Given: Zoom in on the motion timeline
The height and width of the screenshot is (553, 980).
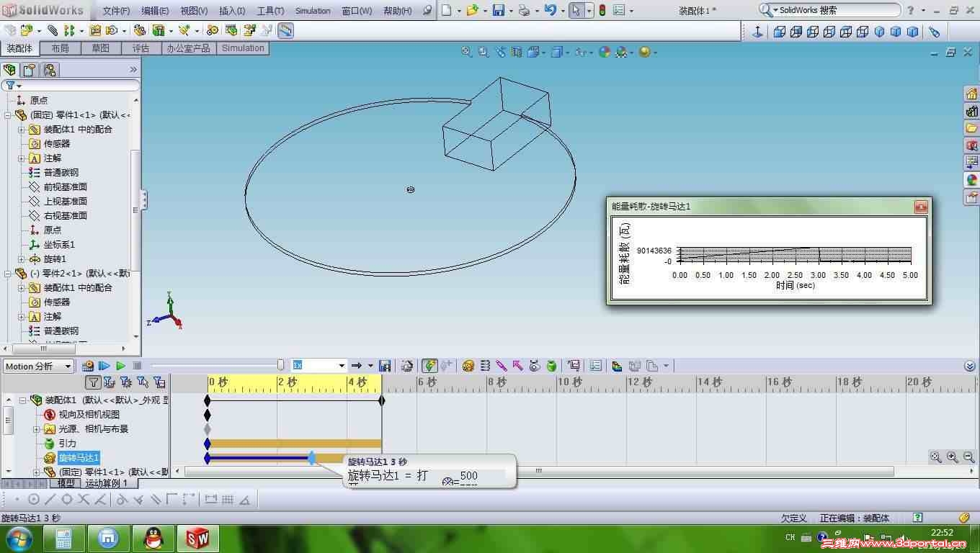Looking at the screenshot, I should click(x=952, y=457).
